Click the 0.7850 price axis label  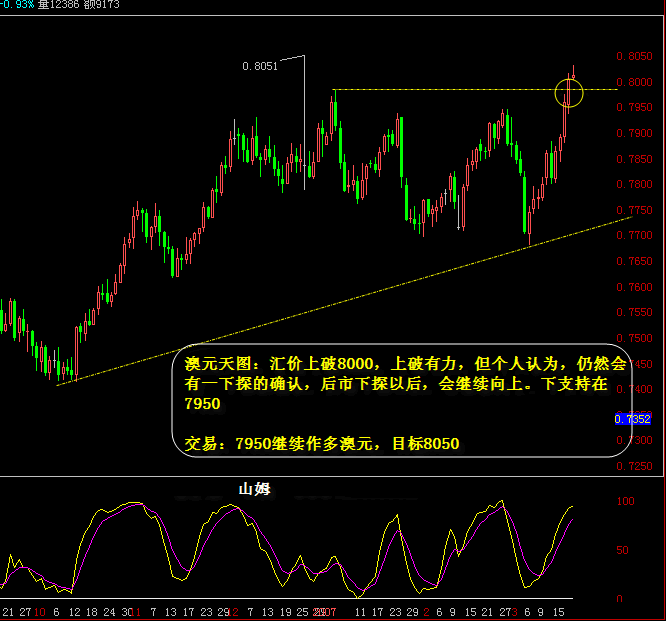634,159
